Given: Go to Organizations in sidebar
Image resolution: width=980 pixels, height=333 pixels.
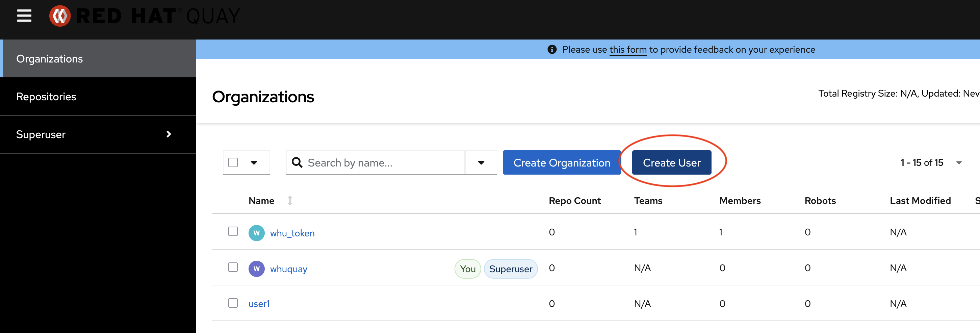Looking at the screenshot, I should (49, 59).
